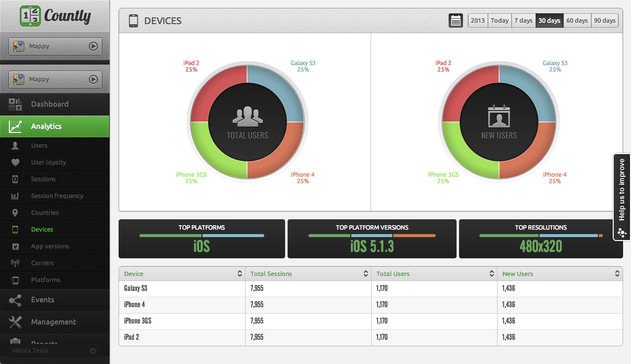Open Session frequency in Analytics menu

coord(57,196)
